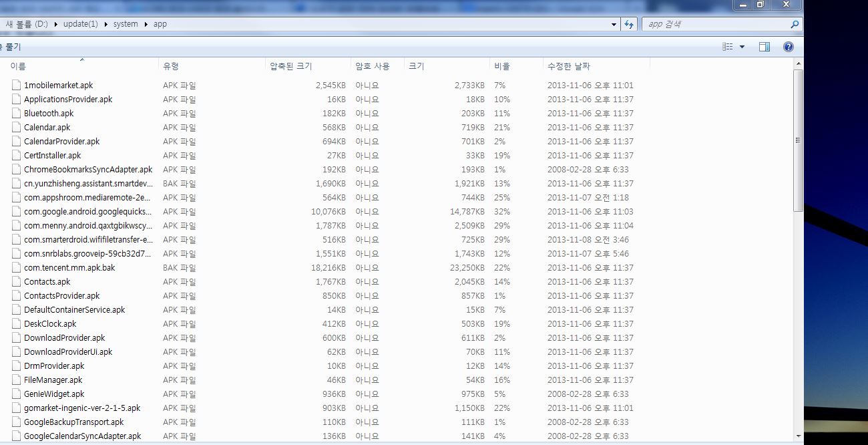This screenshot has height=445, width=868.
Task: Click the GenieWidget.apk file icon
Action: pyautogui.click(x=16, y=394)
